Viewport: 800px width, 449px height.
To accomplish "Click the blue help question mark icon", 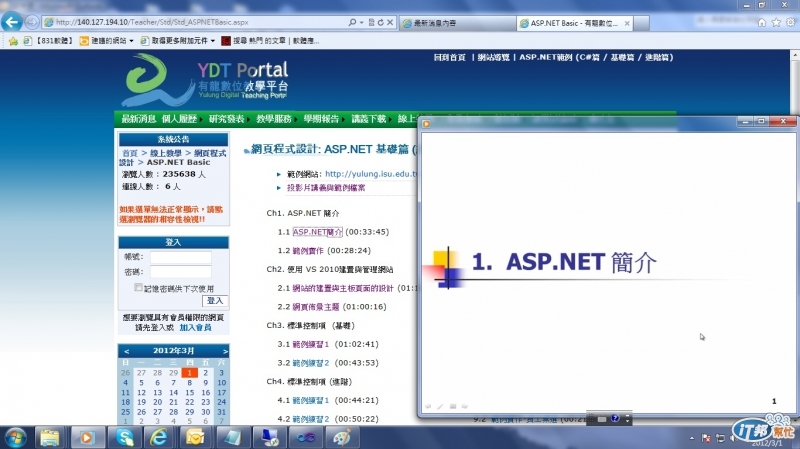I will (x=615, y=418).
